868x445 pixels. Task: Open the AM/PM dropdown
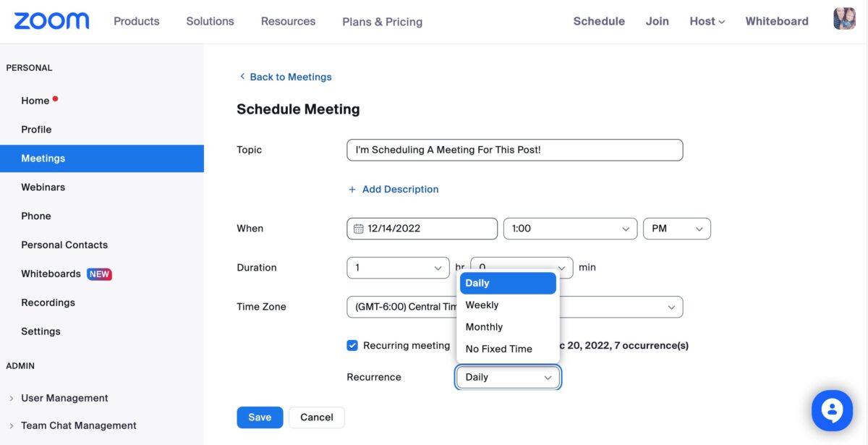coord(676,229)
